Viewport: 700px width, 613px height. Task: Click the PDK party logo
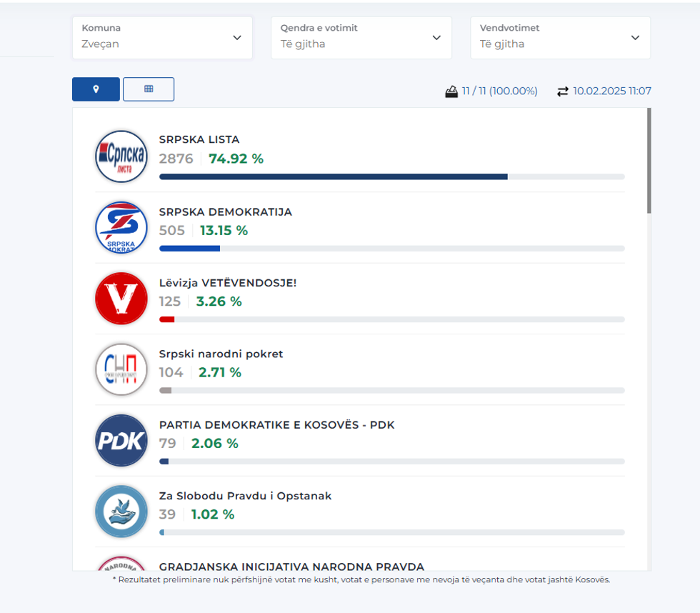[121, 440]
